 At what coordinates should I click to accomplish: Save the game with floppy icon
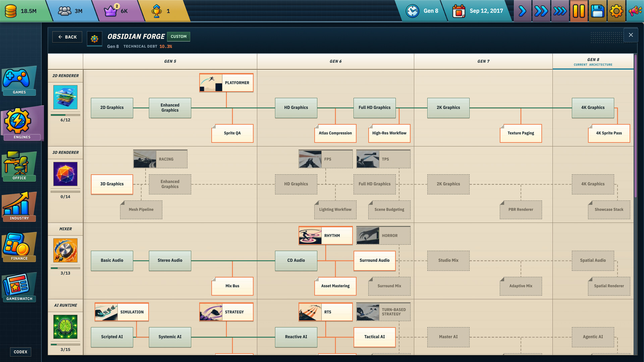click(597, 11)
